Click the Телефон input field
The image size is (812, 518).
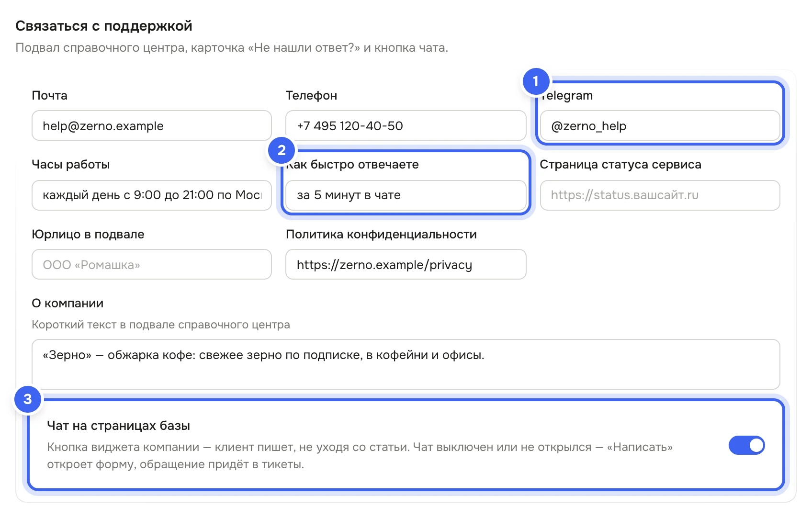point(406,125)
